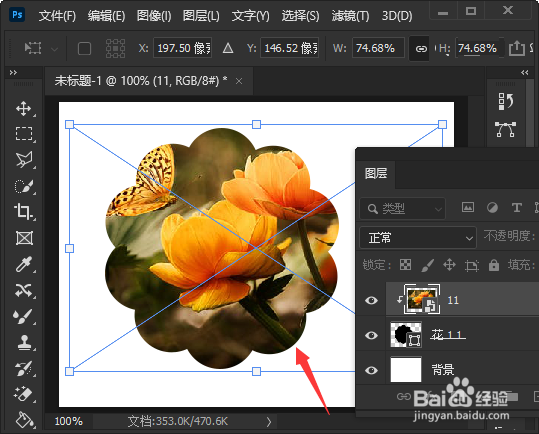Image resolution: width=539 pixels, height=434 pixels.
Task: Open transform tool preset dropdown
Action: pos(55,49)
